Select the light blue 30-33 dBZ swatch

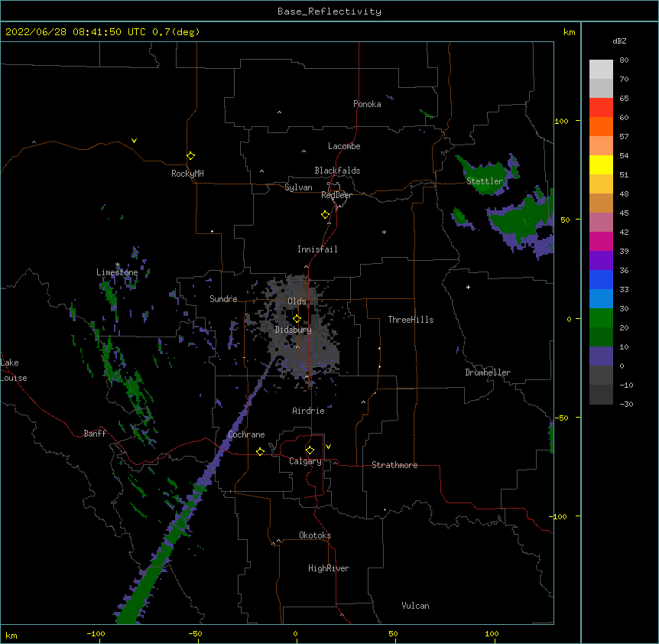tap(601, 298)
